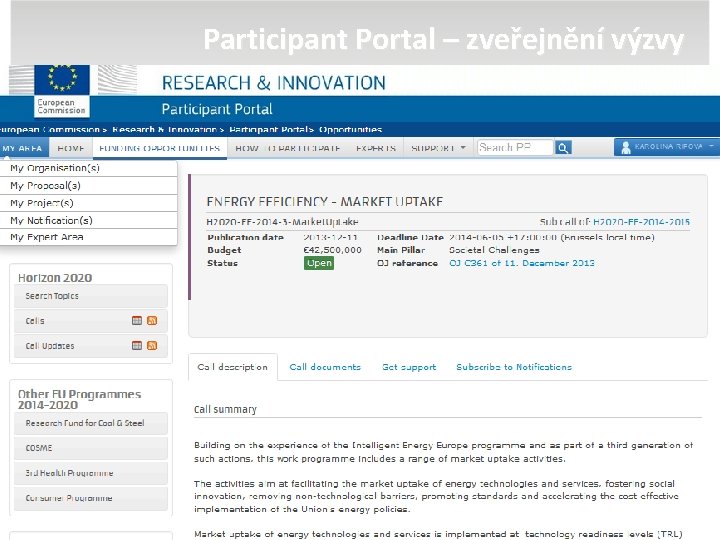720x540 pixels.
Task: Switch to Get support tab
Action: pyautogui.click(x=409, y=367)
